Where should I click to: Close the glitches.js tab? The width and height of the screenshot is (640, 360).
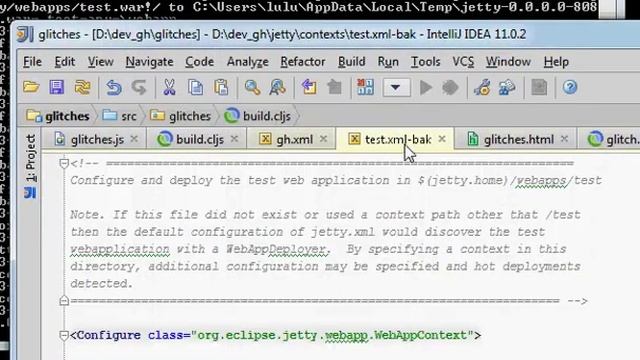134,139
